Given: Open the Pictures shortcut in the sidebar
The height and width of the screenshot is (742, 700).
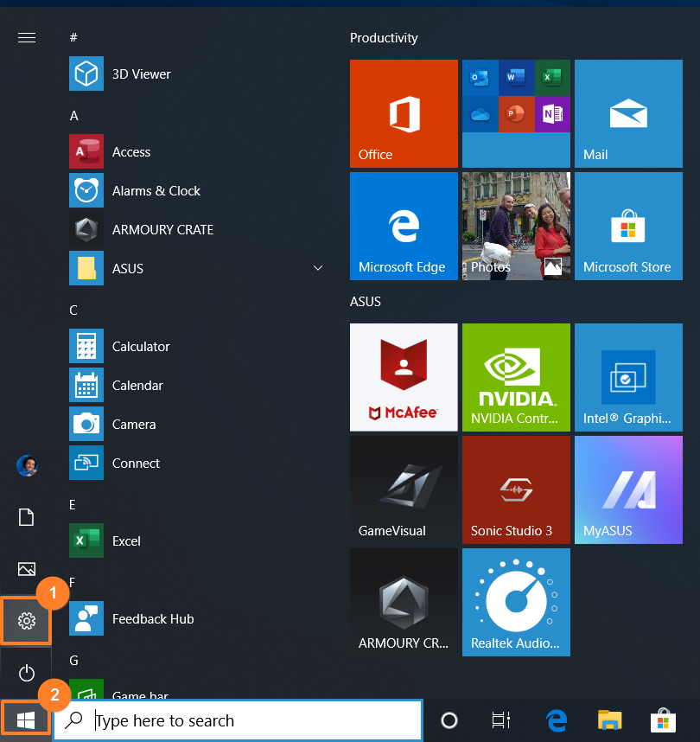Looking at the screenshot, I should click(27, 569).
